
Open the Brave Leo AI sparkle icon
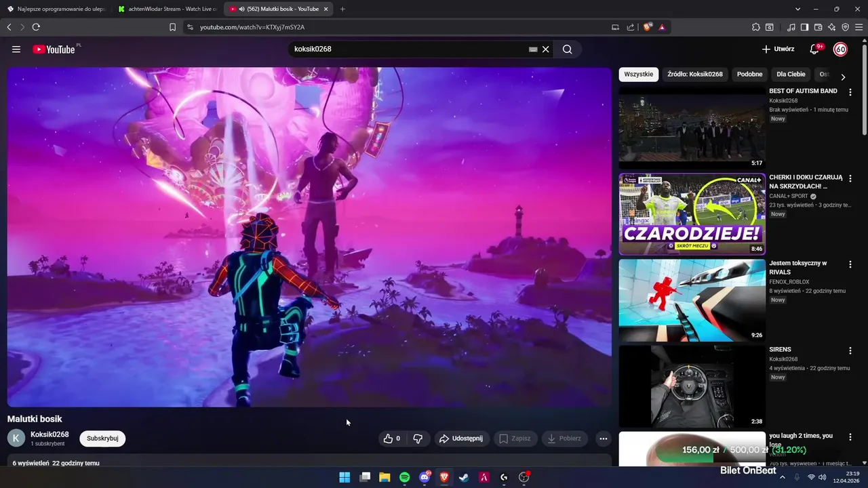click(x=831, y=27)
